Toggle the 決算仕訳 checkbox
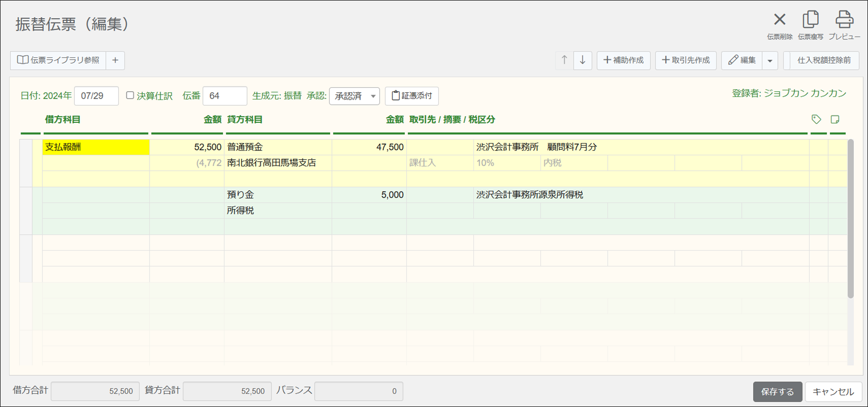Image resolution: width=868 pixels, height=407 pixels. pyautogui.click(x=130, y=96)
